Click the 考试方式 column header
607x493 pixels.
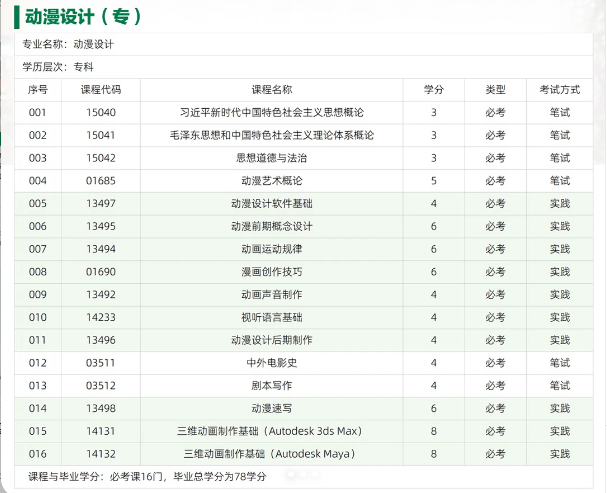pyautogui.click(x=560, y=90)
